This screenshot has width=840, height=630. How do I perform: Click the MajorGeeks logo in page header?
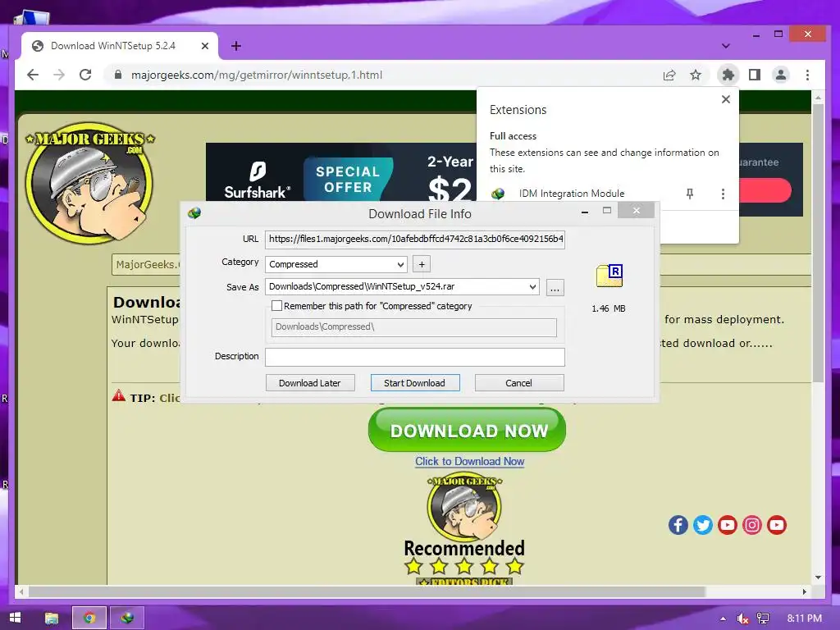89,182
